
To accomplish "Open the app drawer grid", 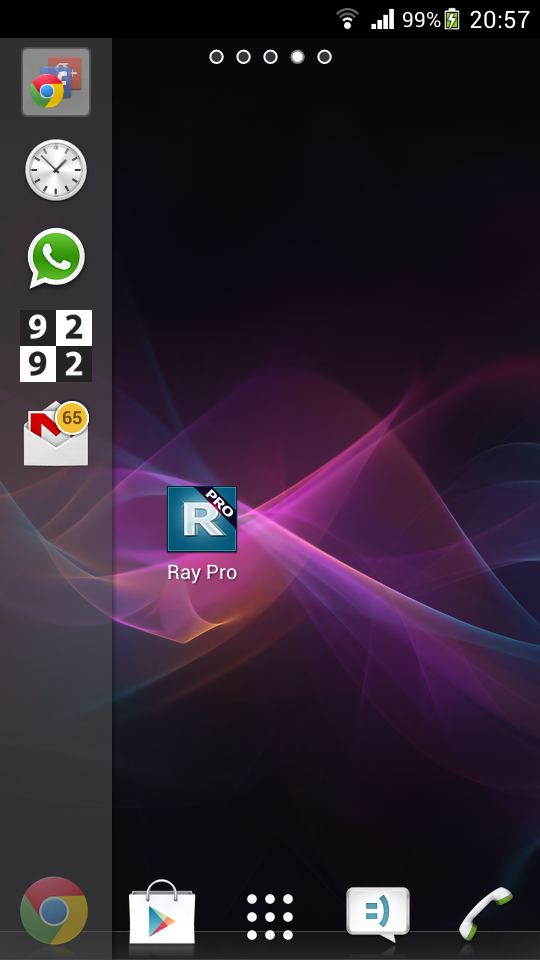I will [x=270, y=917].
